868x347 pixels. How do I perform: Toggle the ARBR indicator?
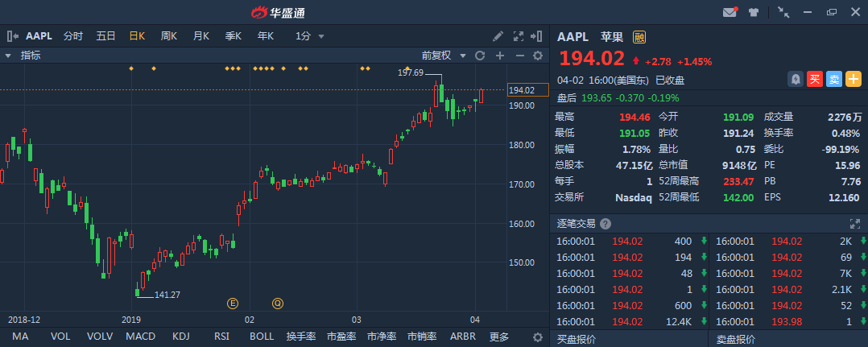(x=463, y=337)
